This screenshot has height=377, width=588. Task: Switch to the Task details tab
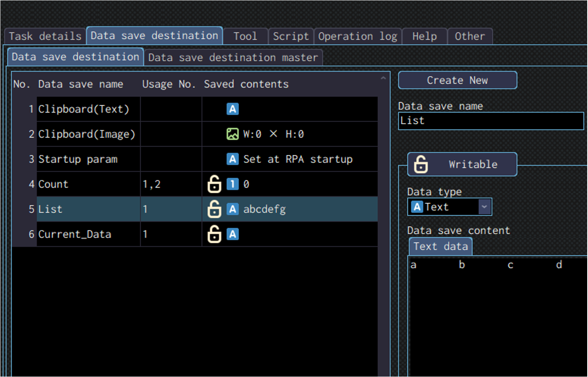pos(45,36)
